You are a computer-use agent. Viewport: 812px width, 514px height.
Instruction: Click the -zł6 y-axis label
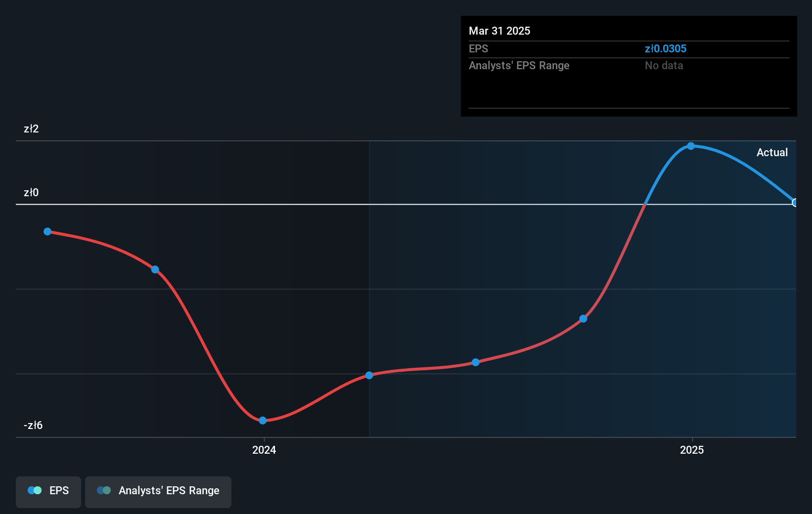coord(33,425)
